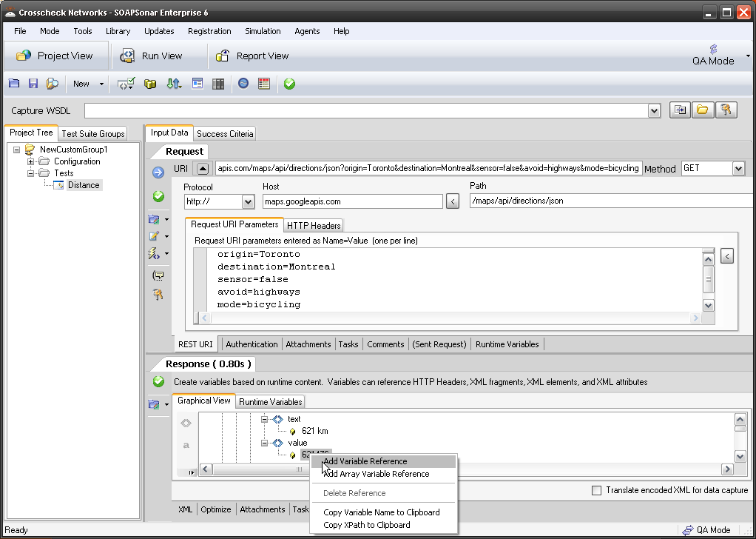The image size is (756, 539).
Task: Click the red-green table grid toolbar icon
Action: (x=264, y=84)
